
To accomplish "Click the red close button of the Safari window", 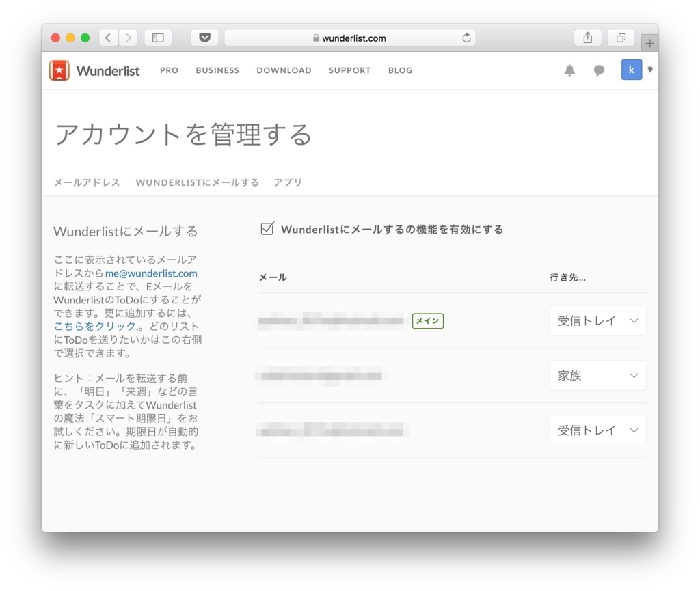I will click(x=55, y=38).
